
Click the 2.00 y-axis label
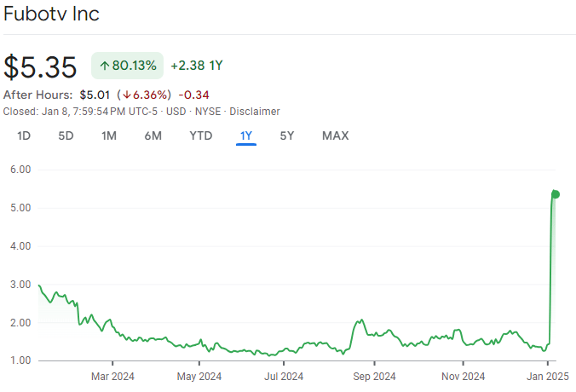pyautogui.click(x=20, y=323)
